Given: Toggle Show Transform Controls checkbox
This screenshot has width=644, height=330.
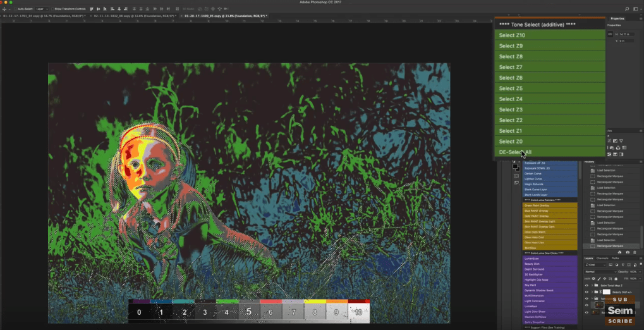Looking at the screenshot, I should pos(52,9).
